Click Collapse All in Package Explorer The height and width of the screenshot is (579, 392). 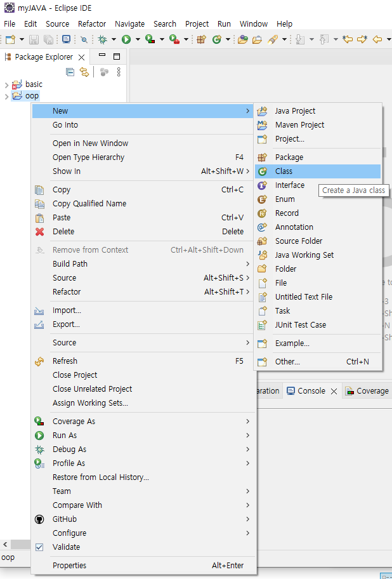(70, 72)
